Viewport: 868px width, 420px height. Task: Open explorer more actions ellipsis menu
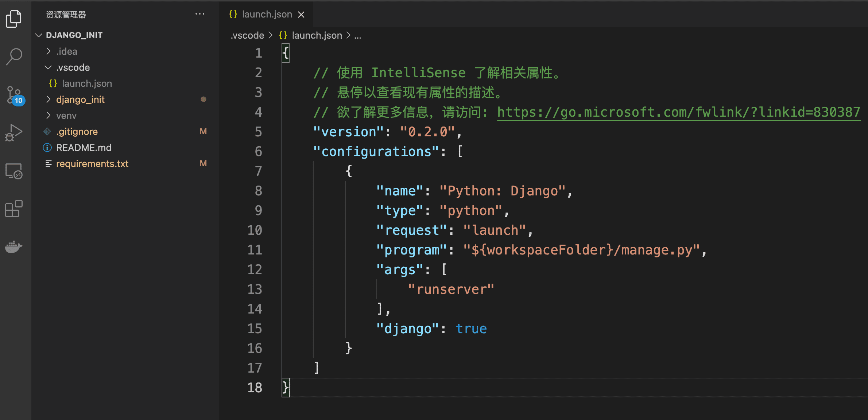click(x=199, y=14)
